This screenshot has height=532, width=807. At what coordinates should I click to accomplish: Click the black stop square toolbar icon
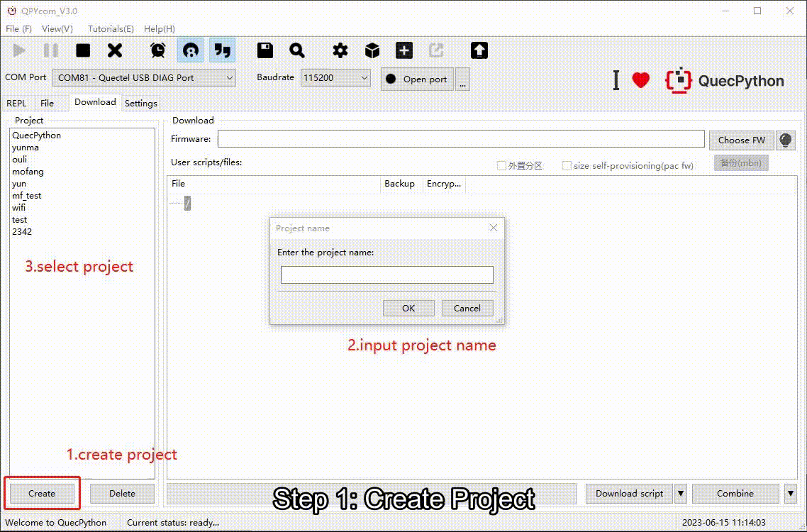(x=83, y=50)
